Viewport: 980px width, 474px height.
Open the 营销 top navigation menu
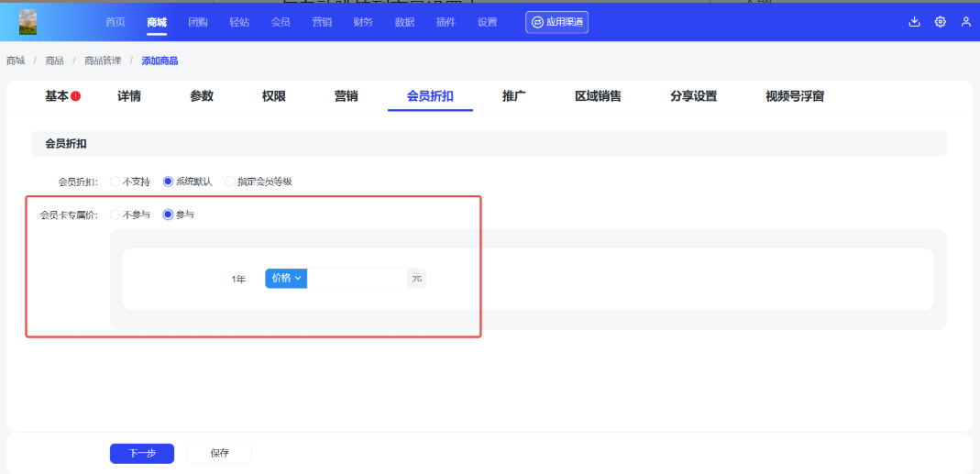[x=321, y=22]
